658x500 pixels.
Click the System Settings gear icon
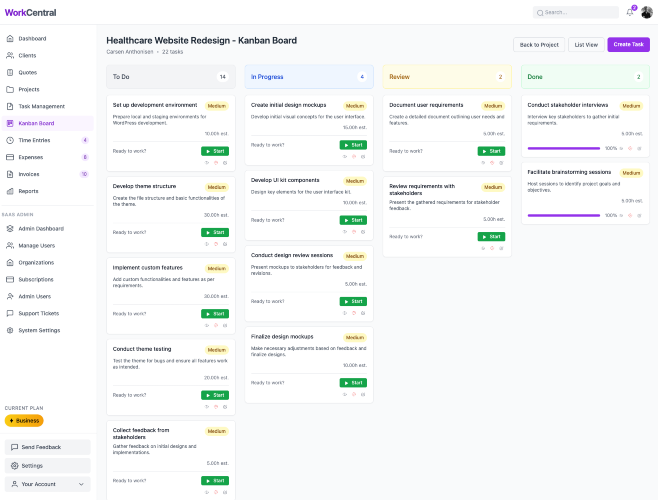pos(10,330)
